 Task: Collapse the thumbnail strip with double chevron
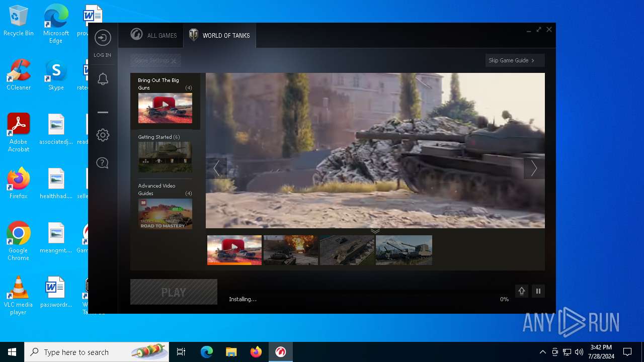tap(375, 231)
